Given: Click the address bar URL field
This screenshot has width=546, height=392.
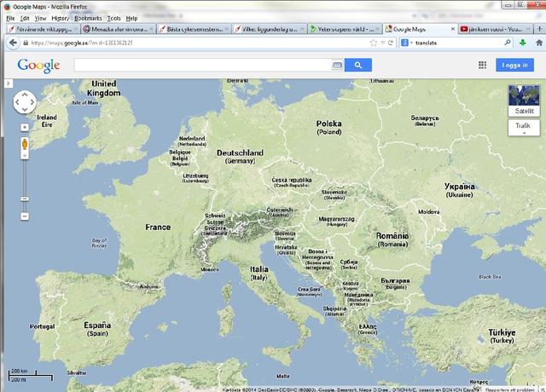Looking at the screenshot, I should (x=199, y=43).
